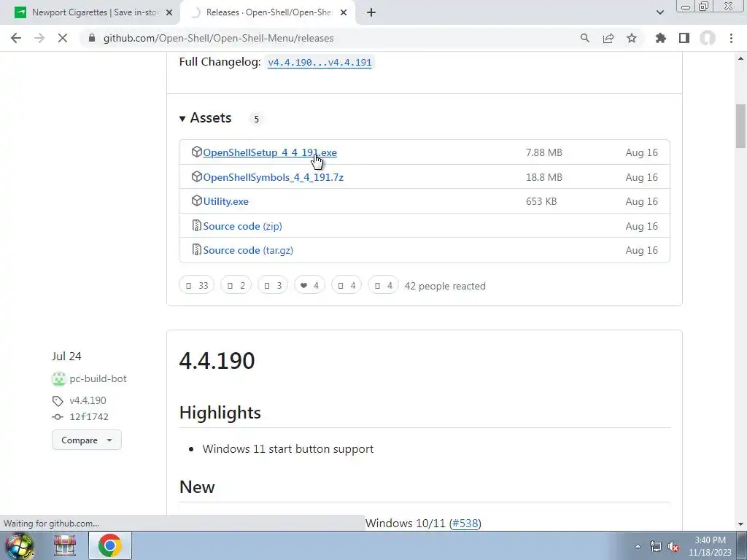The image size is (747, 560).
Task: Go back using browser back arrow
Action: 16,38
